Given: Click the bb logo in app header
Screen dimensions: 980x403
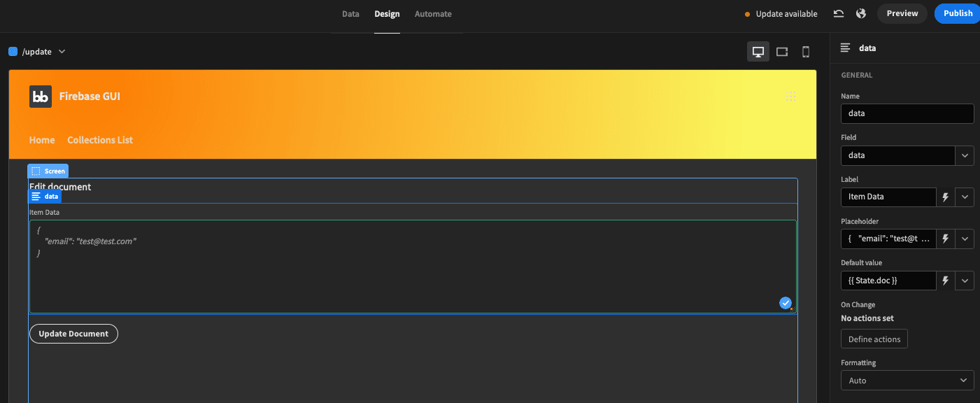Looking at the screenshot, I should 41,97.
